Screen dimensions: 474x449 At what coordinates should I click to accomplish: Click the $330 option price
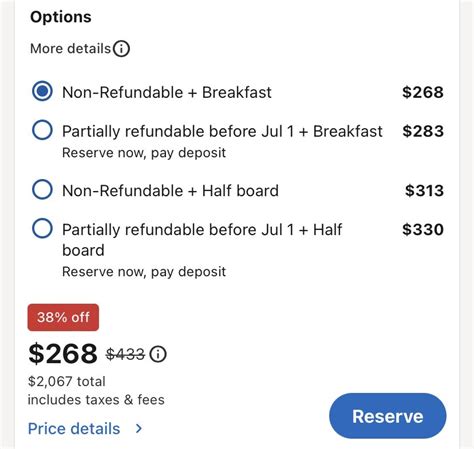423,229
